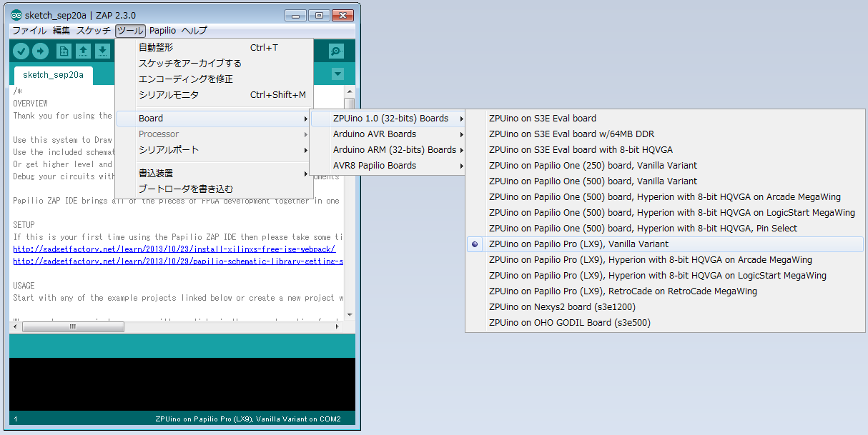Click status text ZPUino on Papilio Pro on COM2

(247, 419)
